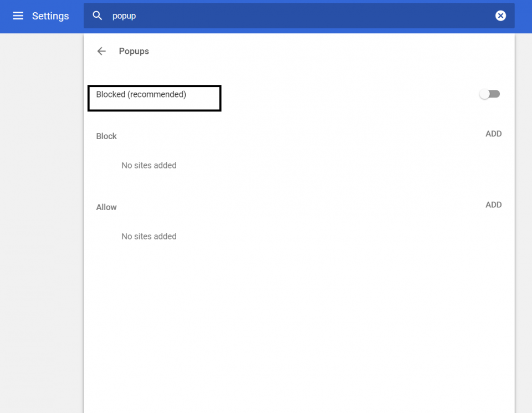Viewport: 532px width, 413px height.
Task: Click ADD next to the Allow section
Action: 493,205
